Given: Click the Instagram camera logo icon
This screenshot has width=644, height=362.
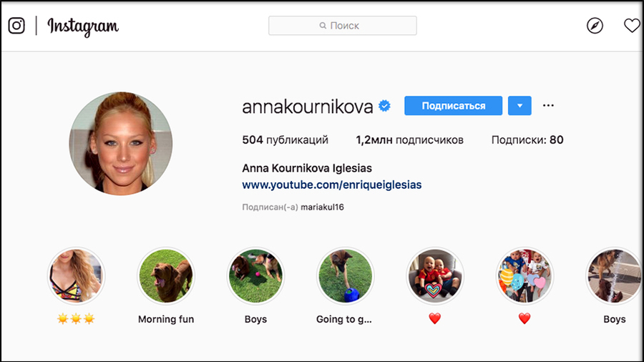Looking at the screenshot, I should 16,26.
